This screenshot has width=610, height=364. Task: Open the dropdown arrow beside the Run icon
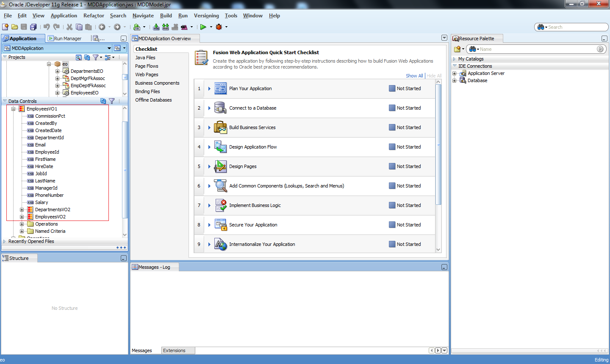click(x=211, y=27)
